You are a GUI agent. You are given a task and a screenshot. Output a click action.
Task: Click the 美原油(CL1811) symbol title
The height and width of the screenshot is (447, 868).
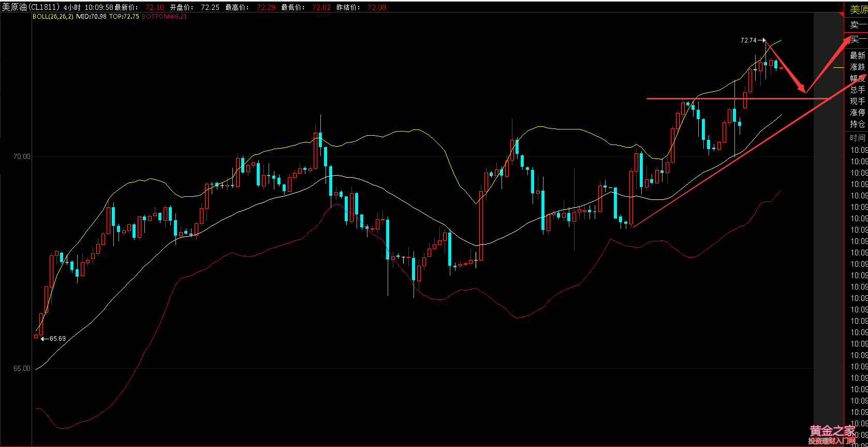tap(31, 8)
